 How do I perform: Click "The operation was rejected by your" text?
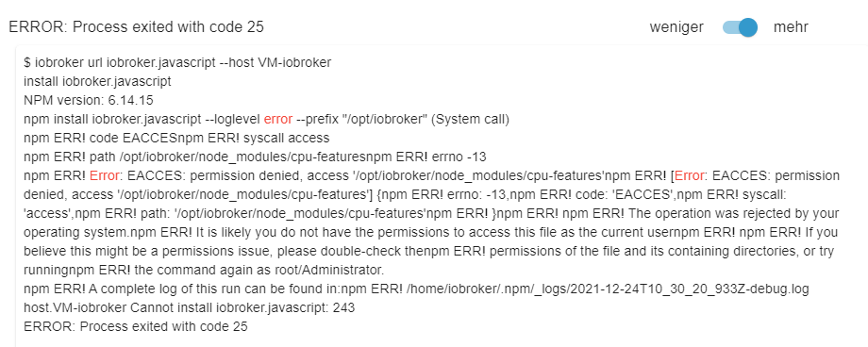coord(743,214)
